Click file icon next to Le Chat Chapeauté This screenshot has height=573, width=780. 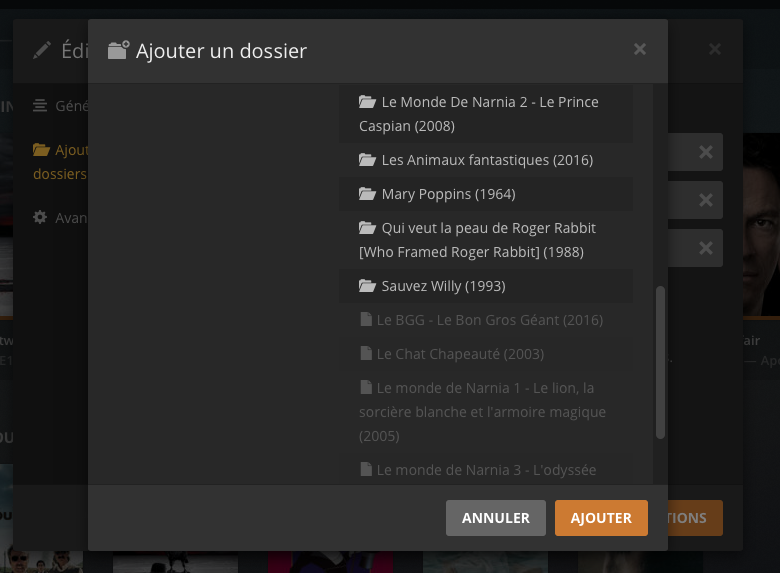click(x=366, y=353)
